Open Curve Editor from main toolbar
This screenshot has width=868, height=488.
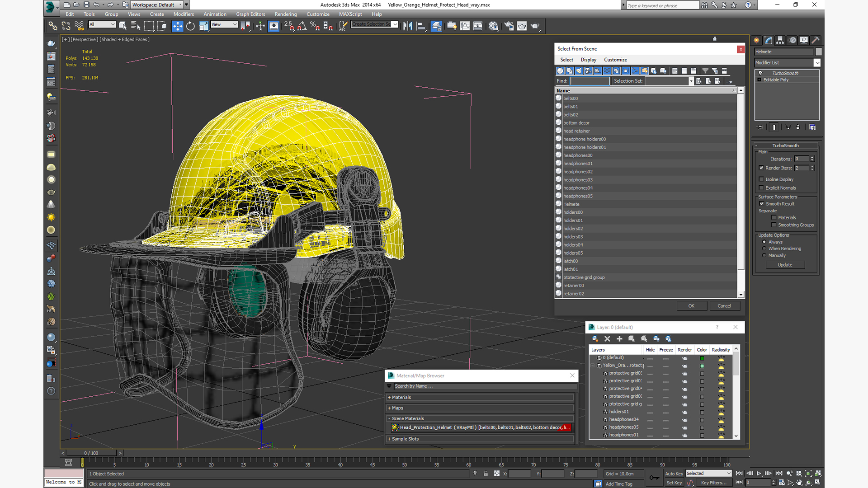tap(465, 26)
